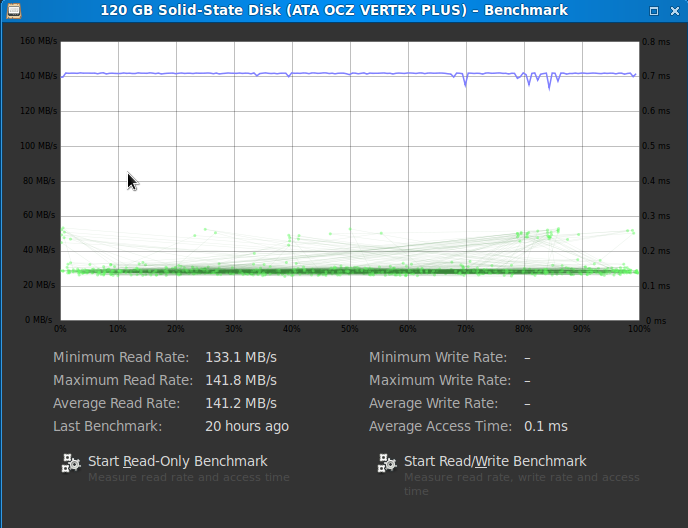Image resolution: width=688 pixels, height=528 pixels.
Task: Select the Maximum Read Rate value 141.8 MB/s
Action: (x=241, y=380)
